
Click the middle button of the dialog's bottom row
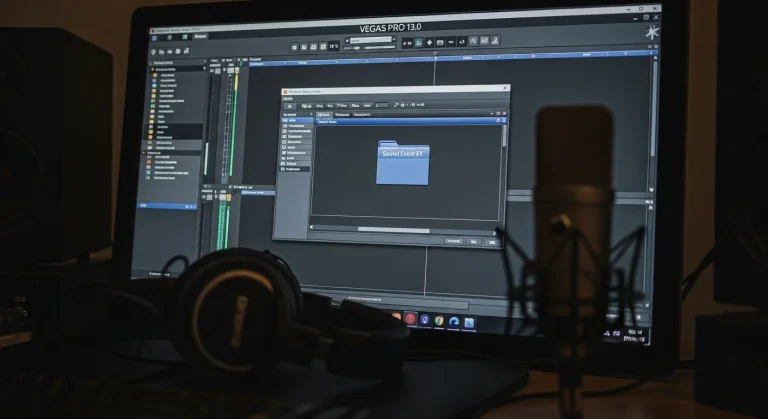click(x=474, y=242)
